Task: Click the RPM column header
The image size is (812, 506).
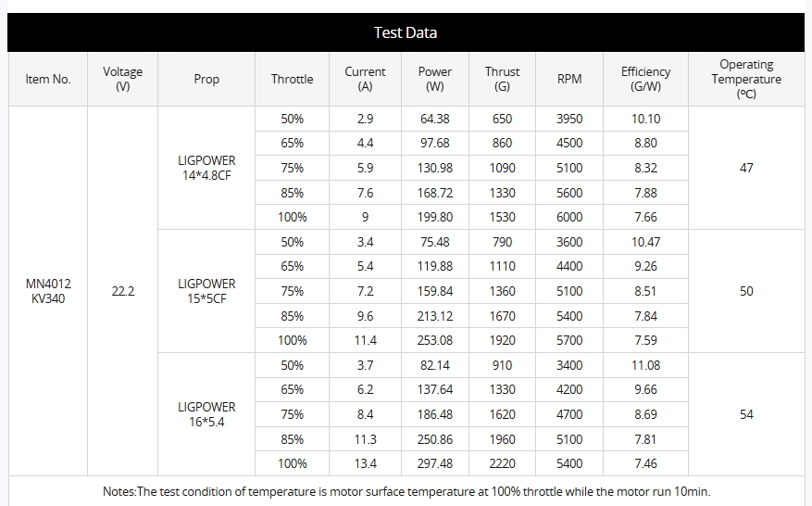Action: 569,79
